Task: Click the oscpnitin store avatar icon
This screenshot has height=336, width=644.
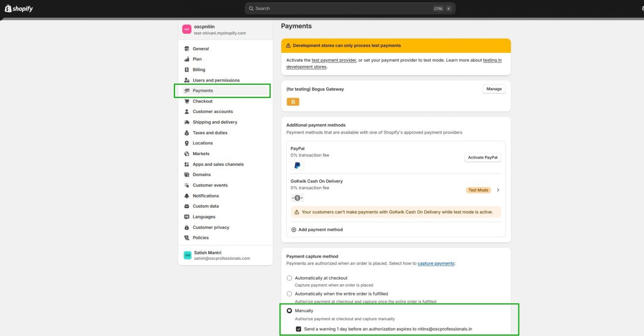Action: pyautogui.click(x=187, y=29)
